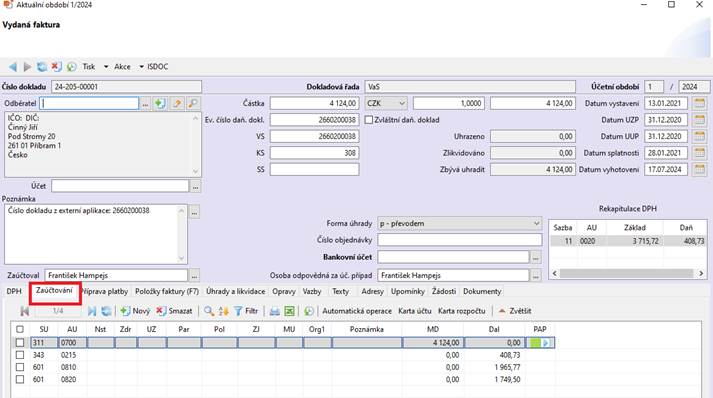Screen dimensions: 713x398
Task: Click the magnifier search icon beside Odběratel
Action: click(x=193, y=104)
